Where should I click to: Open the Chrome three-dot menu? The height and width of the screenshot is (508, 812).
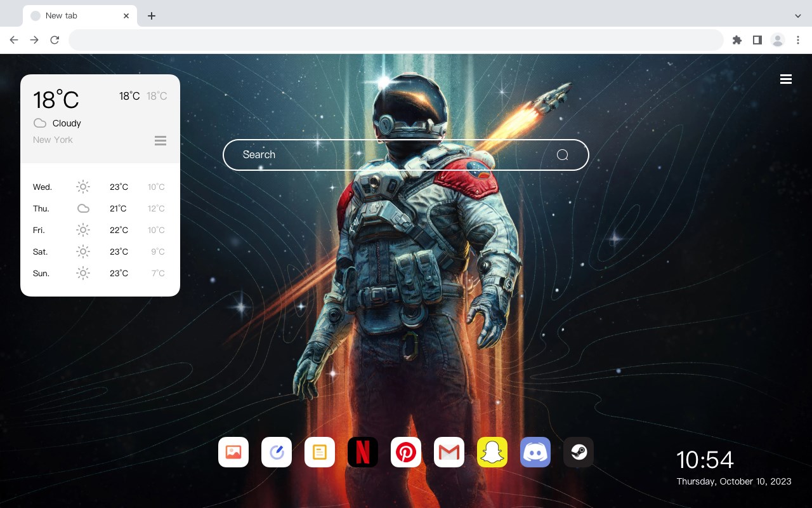tap(798, 40)
